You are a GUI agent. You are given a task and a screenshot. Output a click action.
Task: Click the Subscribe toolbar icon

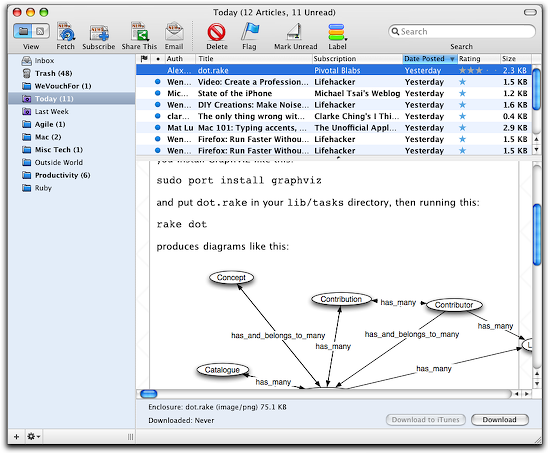[99, 33]
